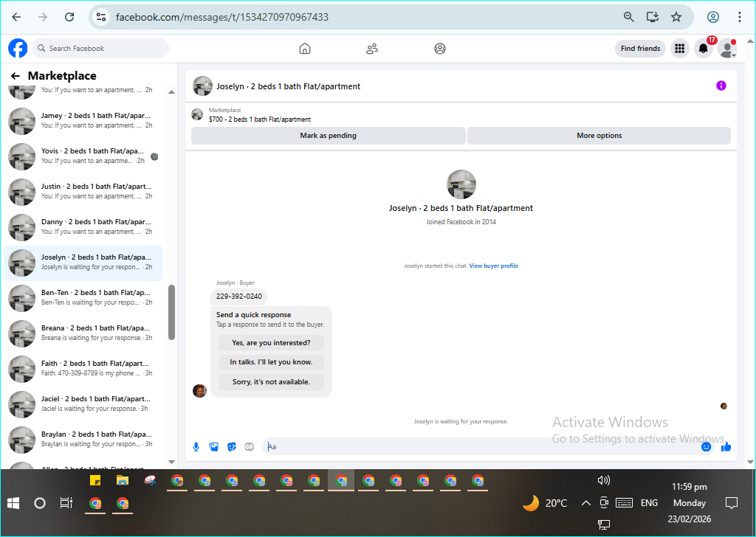Click chat list scroll-up arrow
Screen dimensions: 756x537
(171, 92)
